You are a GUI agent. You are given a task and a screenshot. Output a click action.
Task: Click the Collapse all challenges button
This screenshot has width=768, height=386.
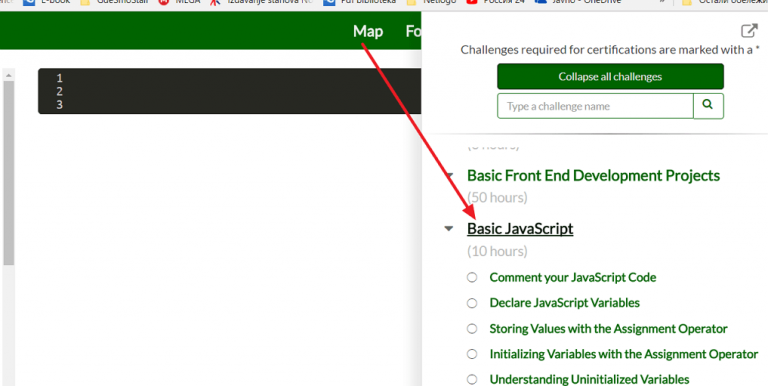click(x=610, y=76)
